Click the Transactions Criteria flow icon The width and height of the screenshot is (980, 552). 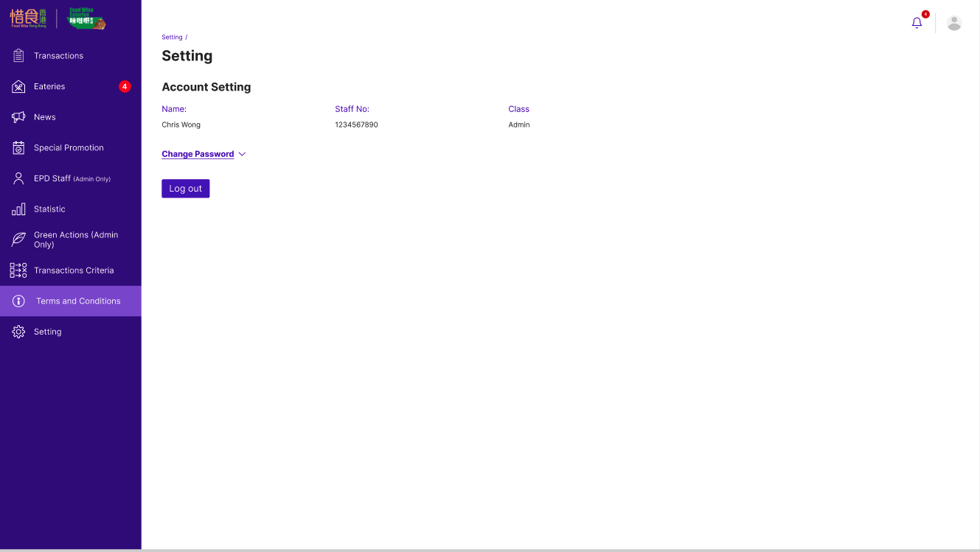point(18,270)
